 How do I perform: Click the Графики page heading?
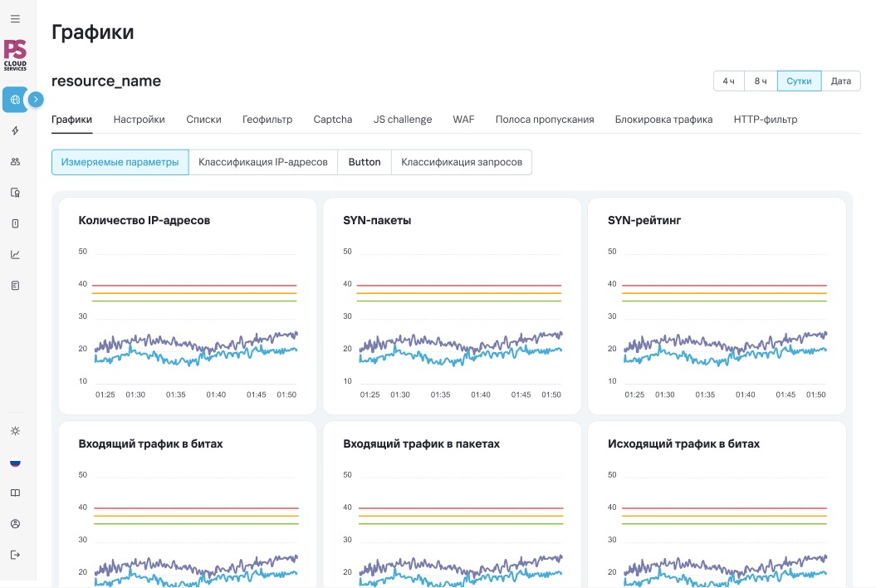[x=93, y=32]
